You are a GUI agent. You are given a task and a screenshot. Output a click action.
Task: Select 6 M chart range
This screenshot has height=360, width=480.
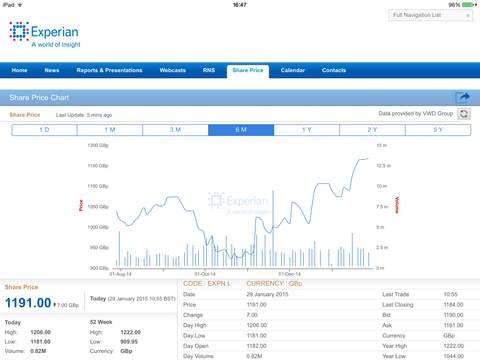click(241, 130)
